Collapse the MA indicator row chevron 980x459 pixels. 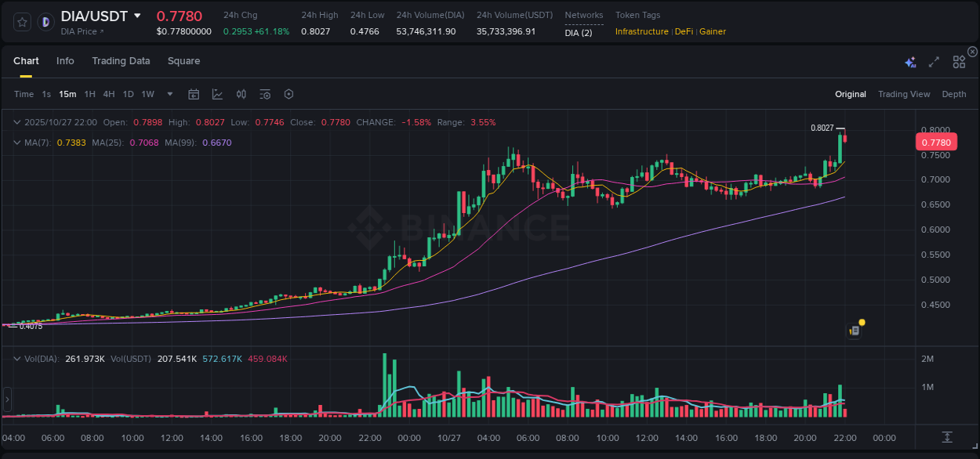16,143
